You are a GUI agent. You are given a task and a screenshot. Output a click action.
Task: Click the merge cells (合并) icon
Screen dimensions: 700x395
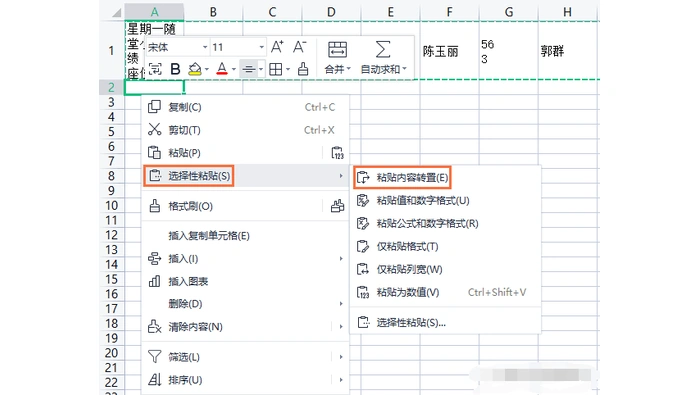click(337, 50)
